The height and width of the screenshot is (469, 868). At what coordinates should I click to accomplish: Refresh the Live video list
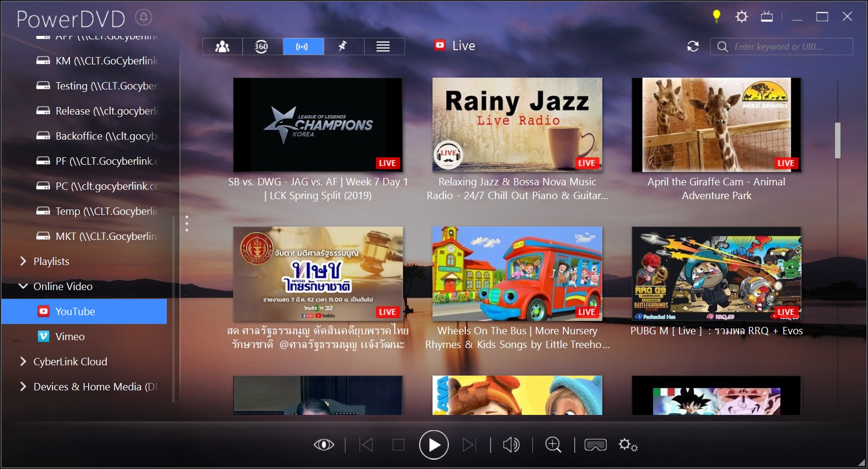693,46
